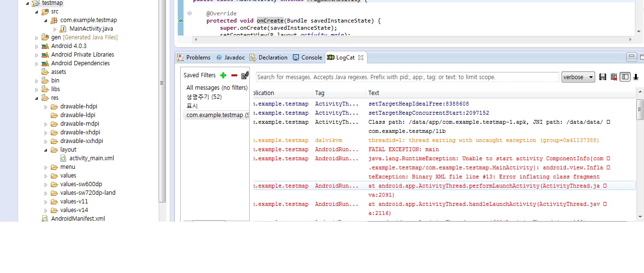Minimize the LogCat panel view
This screenshot has height=273, width=644.
(632, 57)
